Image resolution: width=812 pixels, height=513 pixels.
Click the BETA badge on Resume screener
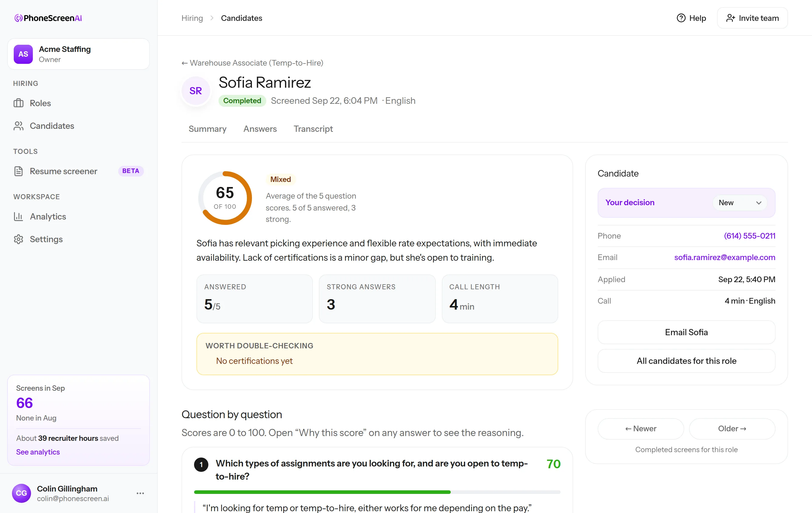[130, 171]
